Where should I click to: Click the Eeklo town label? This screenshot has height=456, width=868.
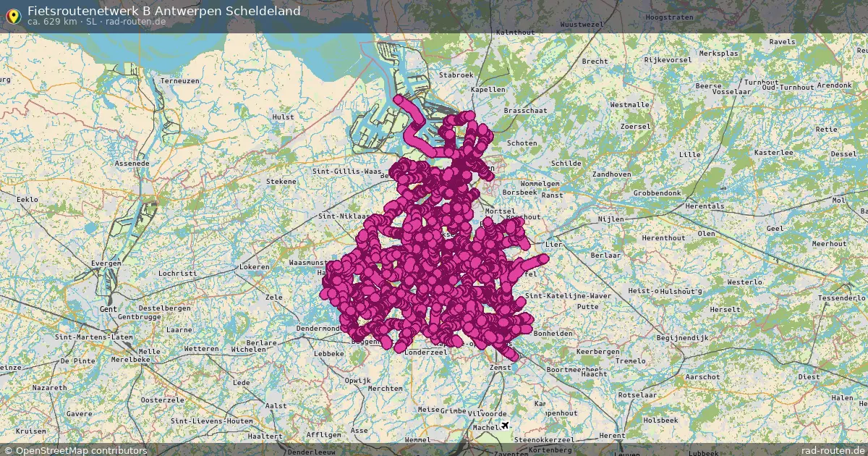pyautogui.click(x=27, y=199)
